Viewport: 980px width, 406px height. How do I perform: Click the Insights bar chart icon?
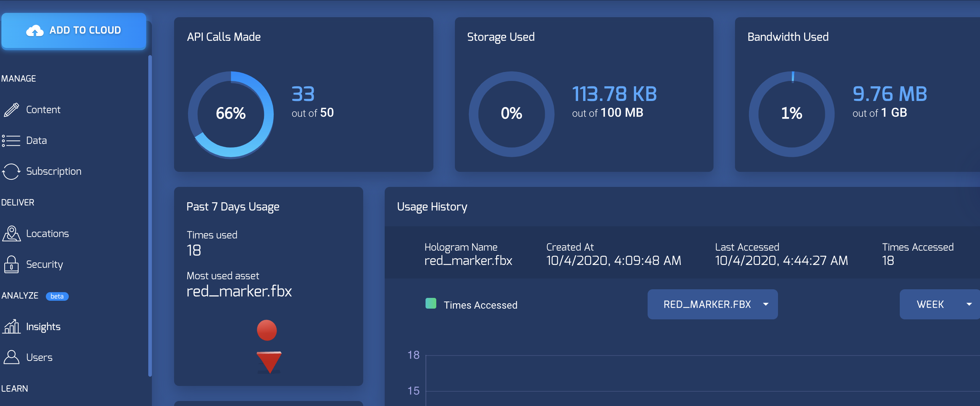pyautogui.click(x=11, y=327)
